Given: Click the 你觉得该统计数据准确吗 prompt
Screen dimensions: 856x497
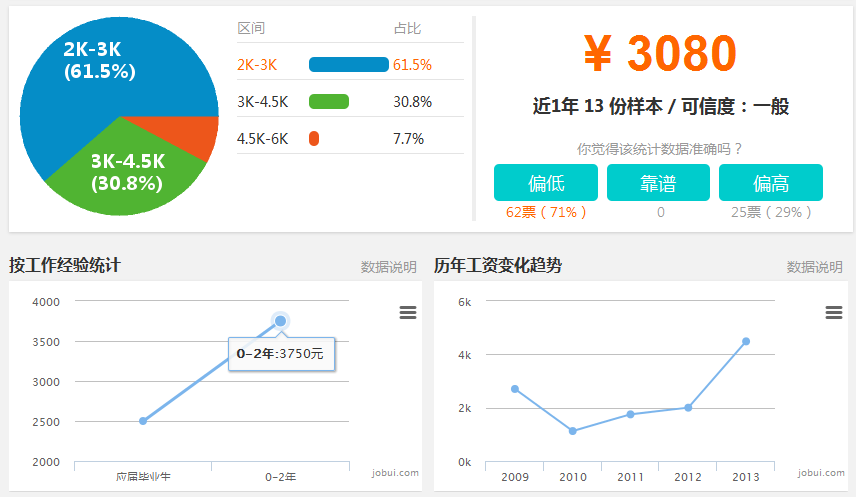Looking at the screenshot, I should (x=659, y=149).
